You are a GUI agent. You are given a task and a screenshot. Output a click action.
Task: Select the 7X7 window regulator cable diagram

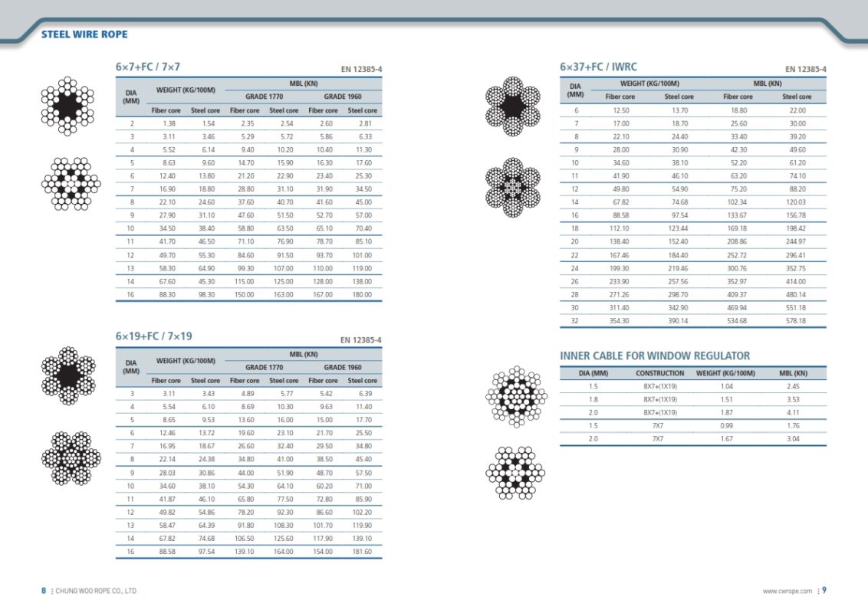point(515,473)
